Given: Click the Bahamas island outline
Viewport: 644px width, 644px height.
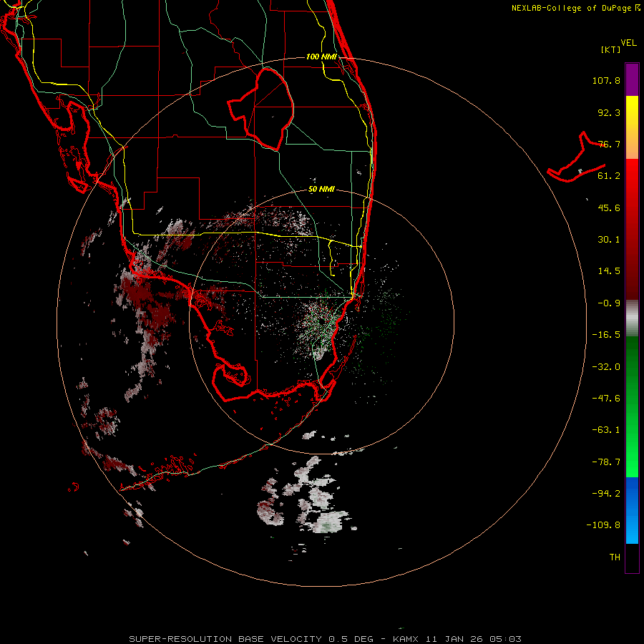Looking at the screenshot, I should pyautogui.click(x=576, y=157).
